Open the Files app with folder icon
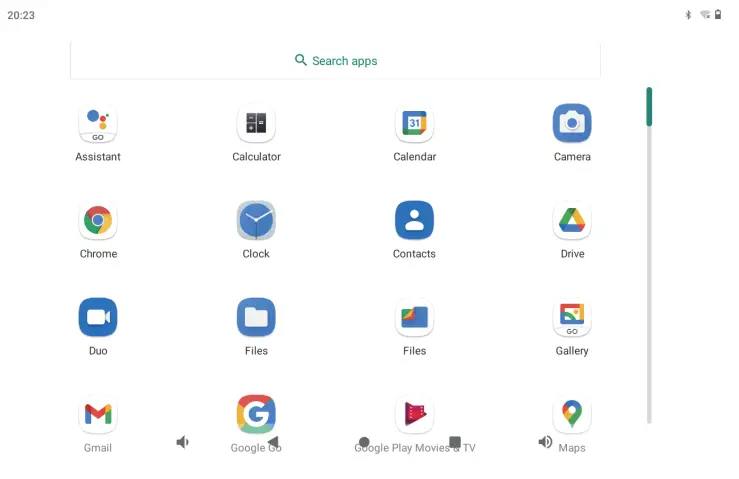Viewport: 739px width, 479px height. pos(256,317)
